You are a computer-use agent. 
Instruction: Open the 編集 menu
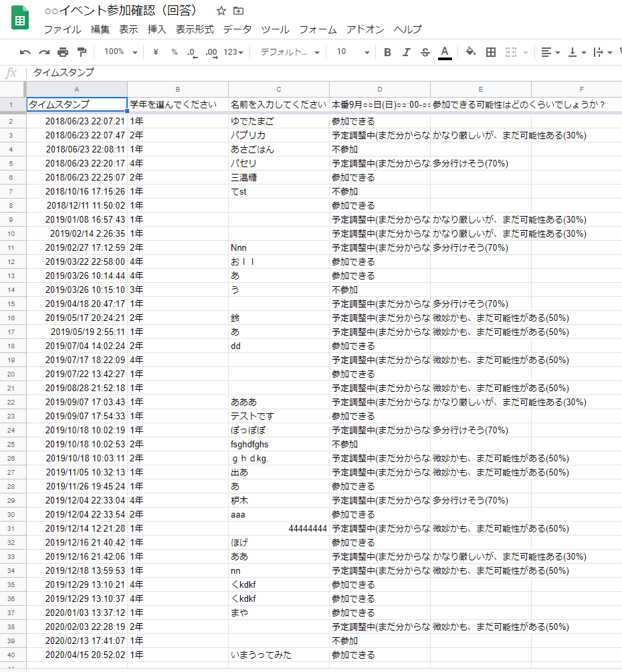pos(100,29)
